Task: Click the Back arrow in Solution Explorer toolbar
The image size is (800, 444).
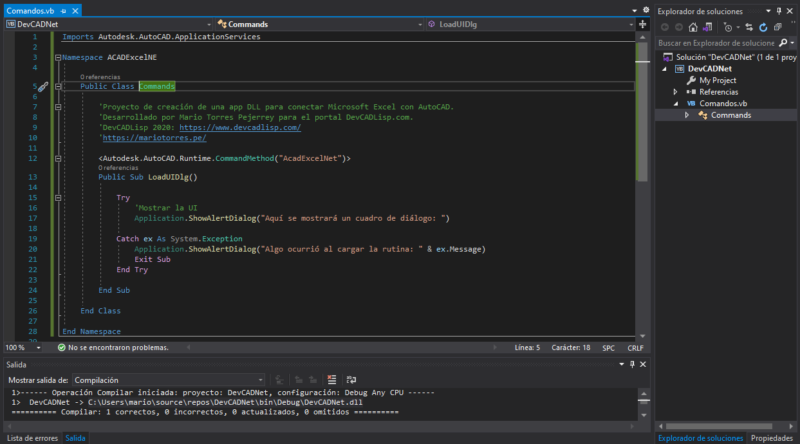Action: 665,27
